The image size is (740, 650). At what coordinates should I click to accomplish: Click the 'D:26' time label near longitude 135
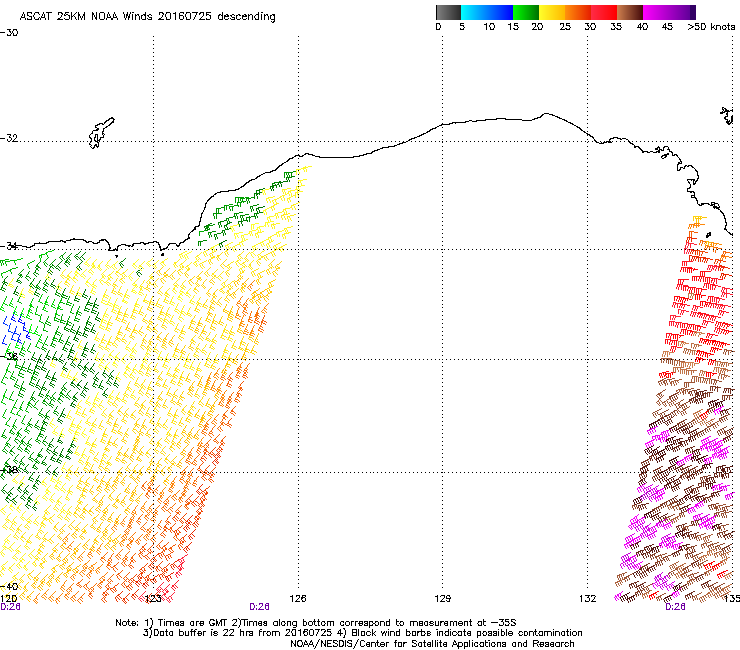click(x=675, y=607)
